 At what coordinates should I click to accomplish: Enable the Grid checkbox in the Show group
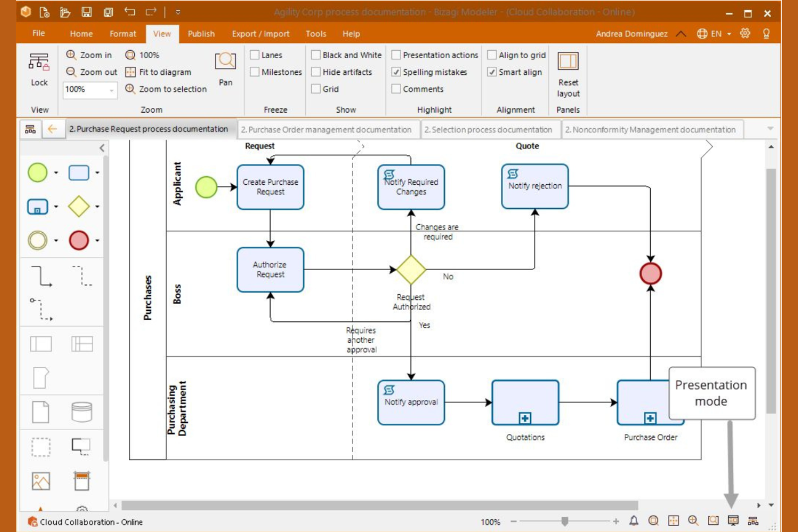317,89
